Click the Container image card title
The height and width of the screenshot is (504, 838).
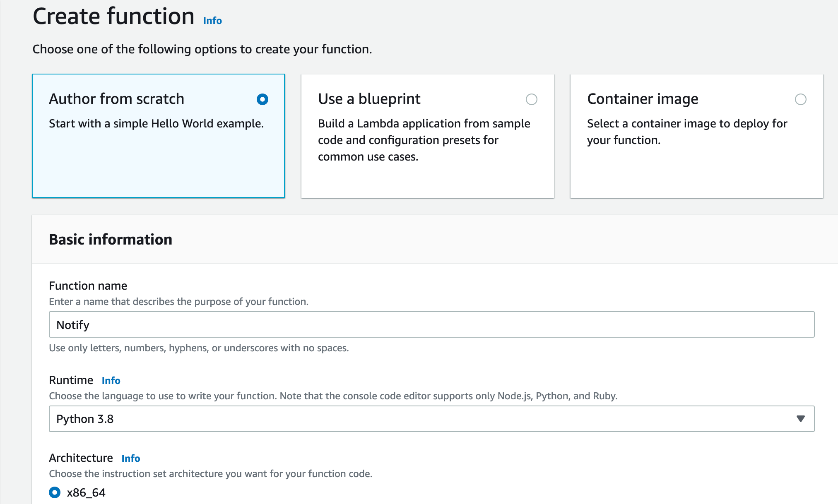click(x=643, y=99)
